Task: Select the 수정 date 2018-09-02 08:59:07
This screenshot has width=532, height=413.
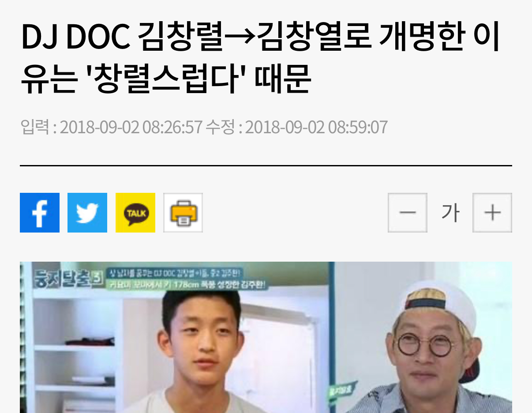Action: (x=316, y=127)
